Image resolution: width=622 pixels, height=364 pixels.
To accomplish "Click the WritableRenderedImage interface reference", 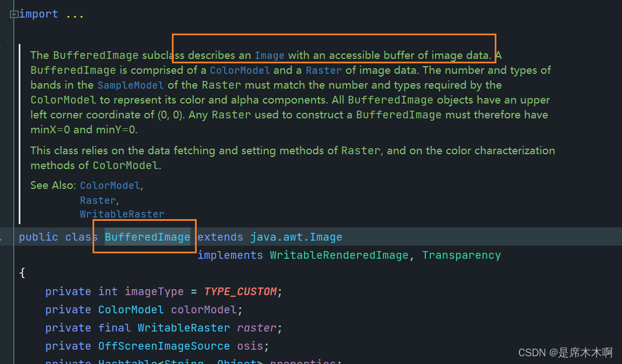I will [x=340, y=255].
